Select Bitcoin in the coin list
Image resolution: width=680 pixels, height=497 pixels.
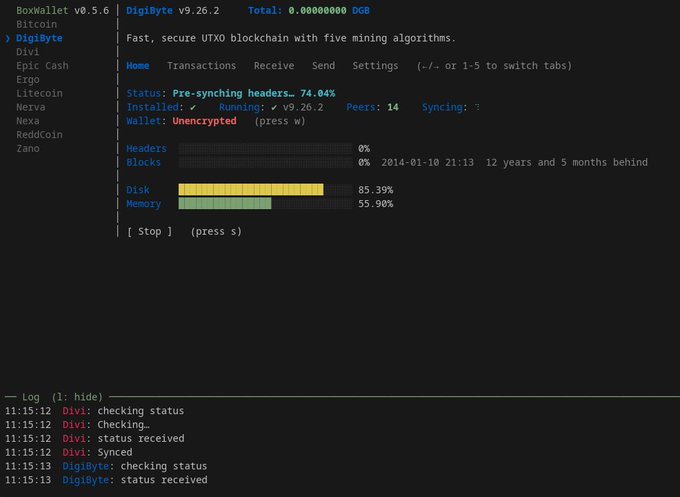tap(36, 24)
